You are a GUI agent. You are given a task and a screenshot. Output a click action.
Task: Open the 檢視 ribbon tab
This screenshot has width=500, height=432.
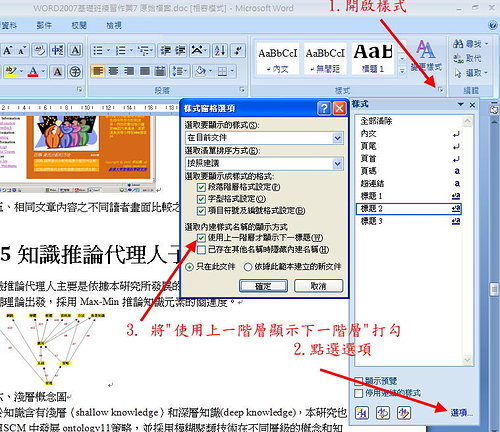tap(114, 25)
